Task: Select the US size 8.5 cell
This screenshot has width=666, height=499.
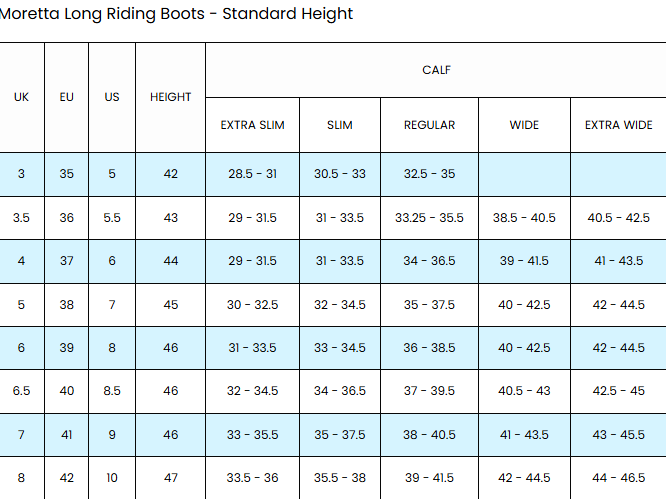Action: point(112,392)
